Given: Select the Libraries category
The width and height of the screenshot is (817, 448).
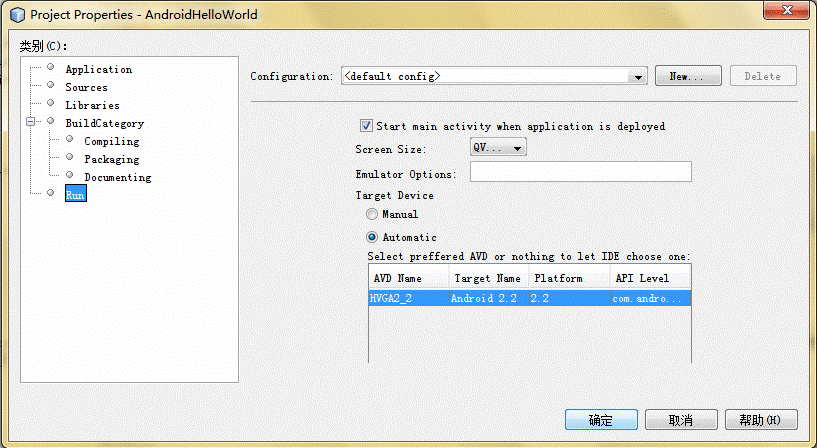Looking at the screenshot, I should pyautogui.click(x=92, y=105).
